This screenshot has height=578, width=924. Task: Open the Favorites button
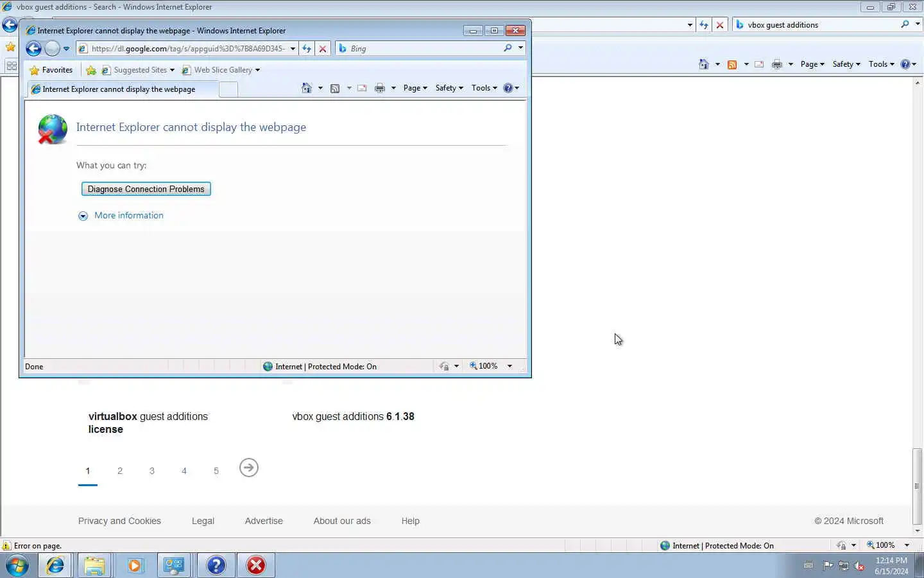click(51, 70)
